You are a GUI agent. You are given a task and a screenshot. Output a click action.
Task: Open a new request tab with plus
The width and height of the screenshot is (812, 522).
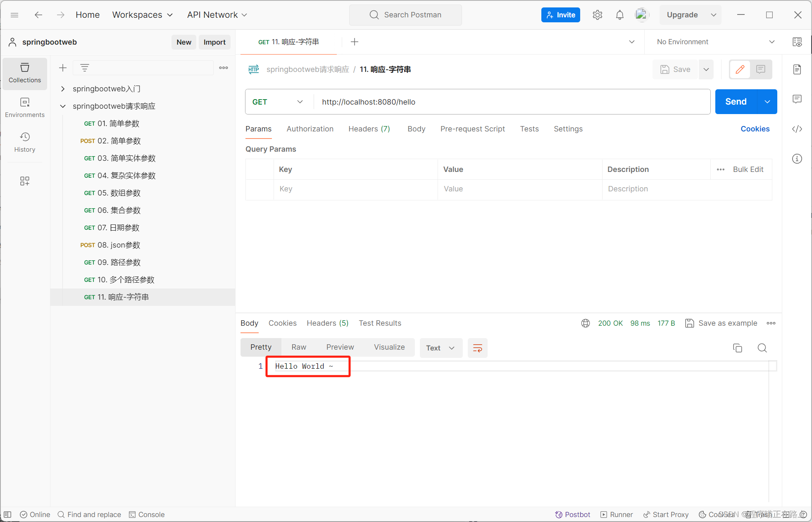tap(354, 42)
